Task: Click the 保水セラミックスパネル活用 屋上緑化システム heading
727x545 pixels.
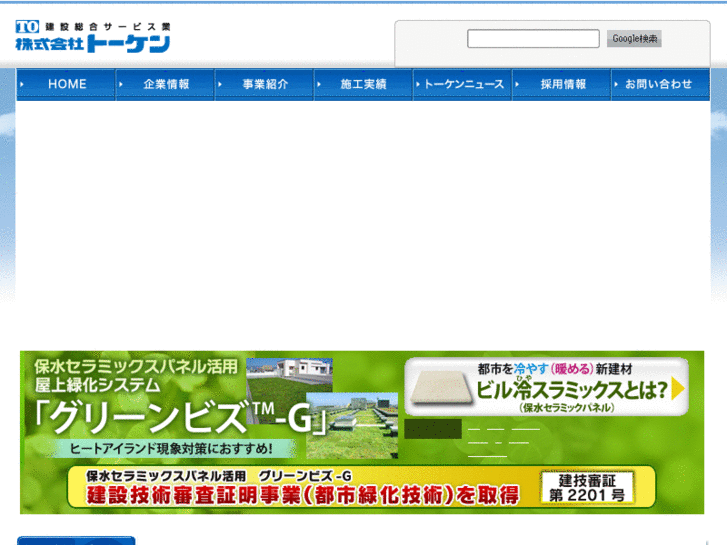Action: pos(135,376)
